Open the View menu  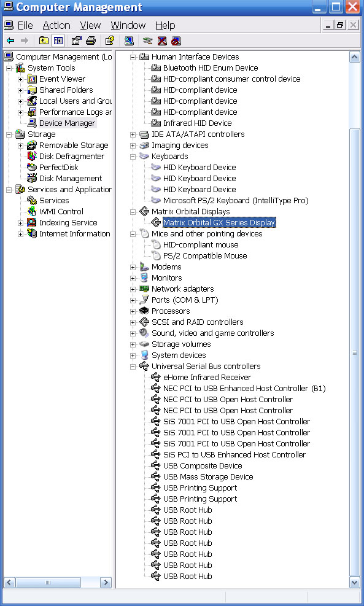(x=90, y=26)
